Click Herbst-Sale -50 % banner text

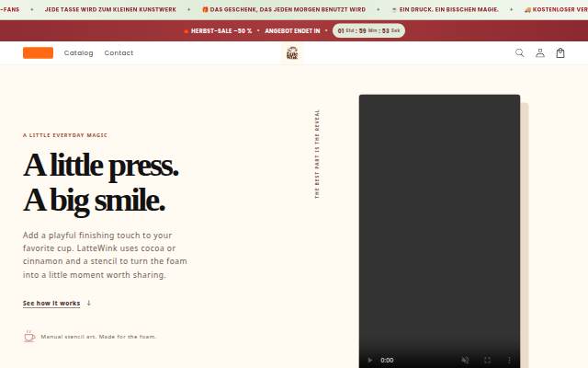pyautogui.click(x=221, y=30)
